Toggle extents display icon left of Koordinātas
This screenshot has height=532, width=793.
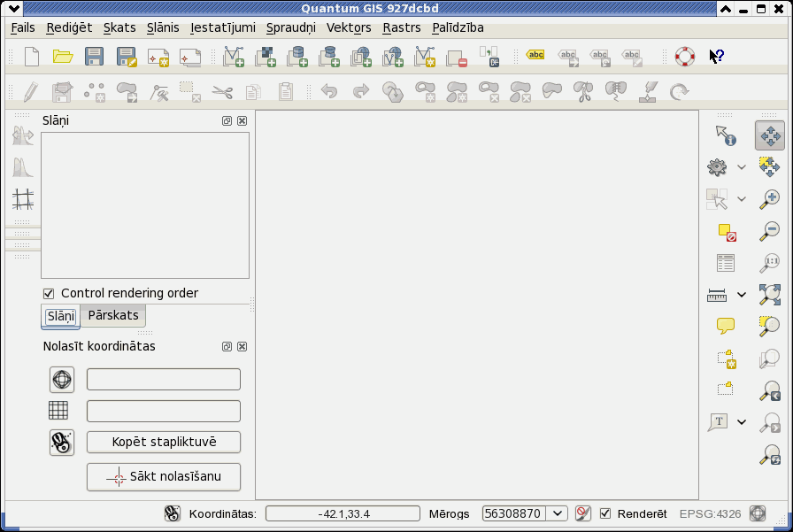[x=172, y=513]
